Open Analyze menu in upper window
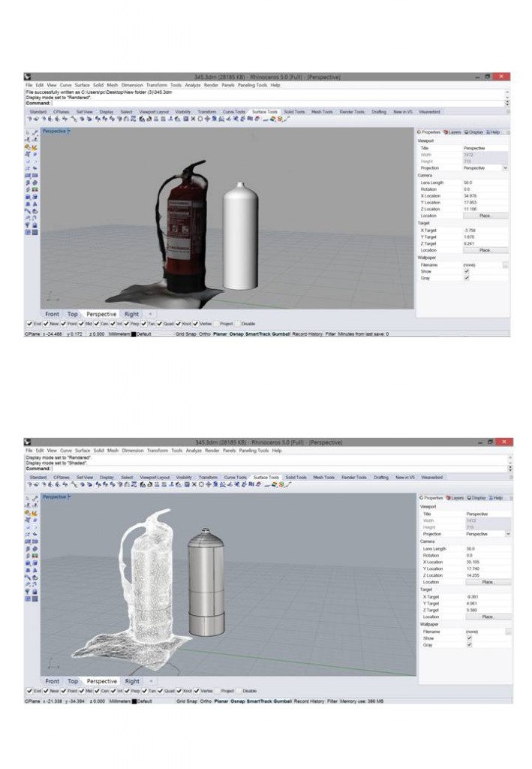Image resolution: width=532 pixels, height=769 pixels. [194, 85]
